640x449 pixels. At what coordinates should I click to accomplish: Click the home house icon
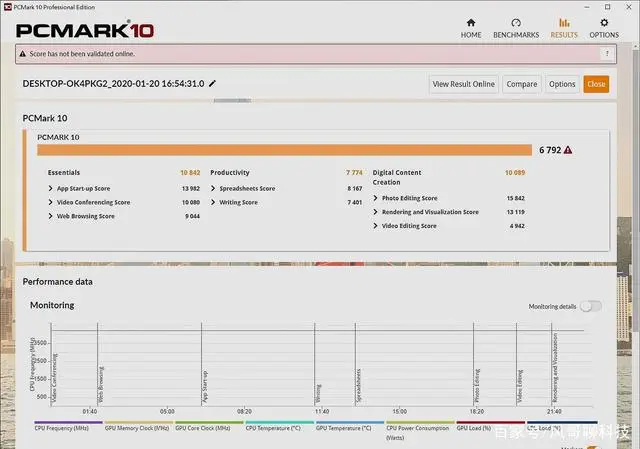[471, 22]
